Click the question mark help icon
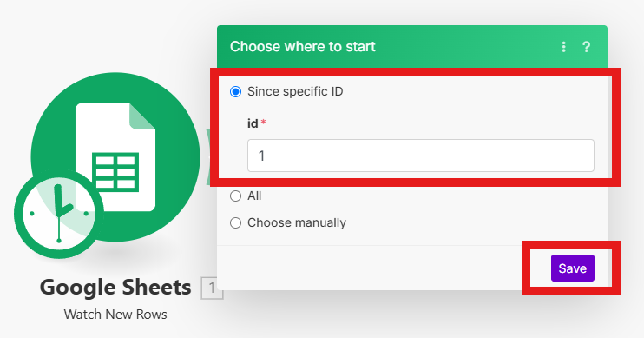 coord(586,47)
